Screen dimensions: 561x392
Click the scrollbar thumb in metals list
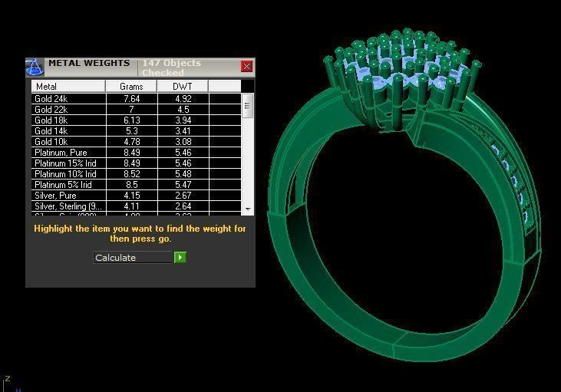click(x=247, y=106)
